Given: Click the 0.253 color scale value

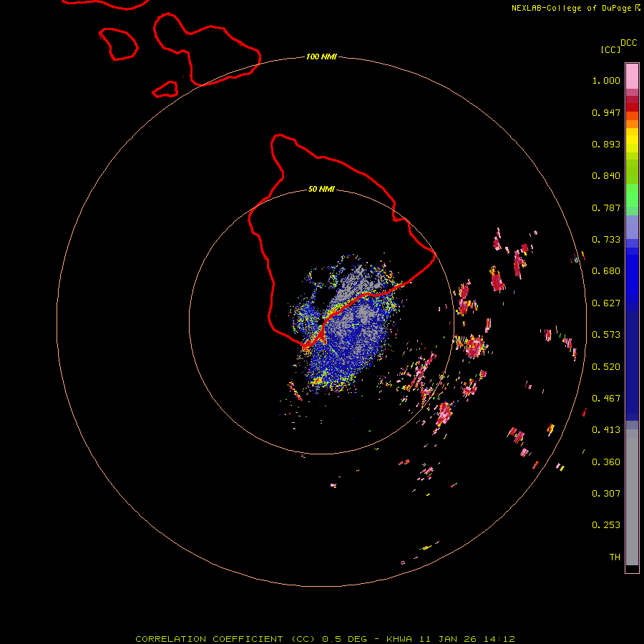Looking at the screenshot, I should click(x=606, y=525).
